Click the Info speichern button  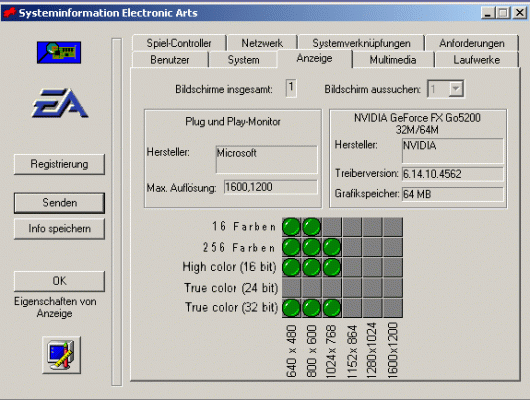[59, 229]
